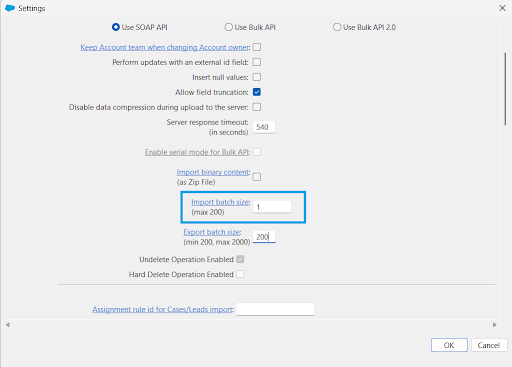Click the horizontal scrollbar right arrow

click(494, 325)
